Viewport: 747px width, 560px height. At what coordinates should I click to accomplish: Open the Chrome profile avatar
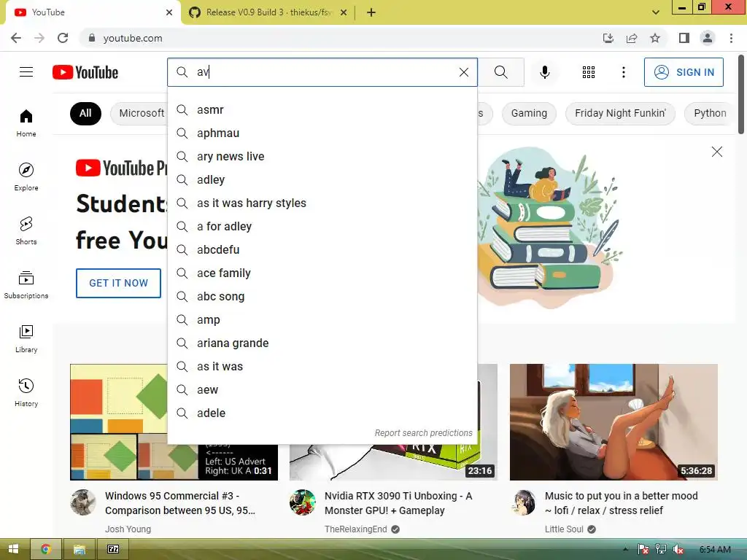(708, 38)
